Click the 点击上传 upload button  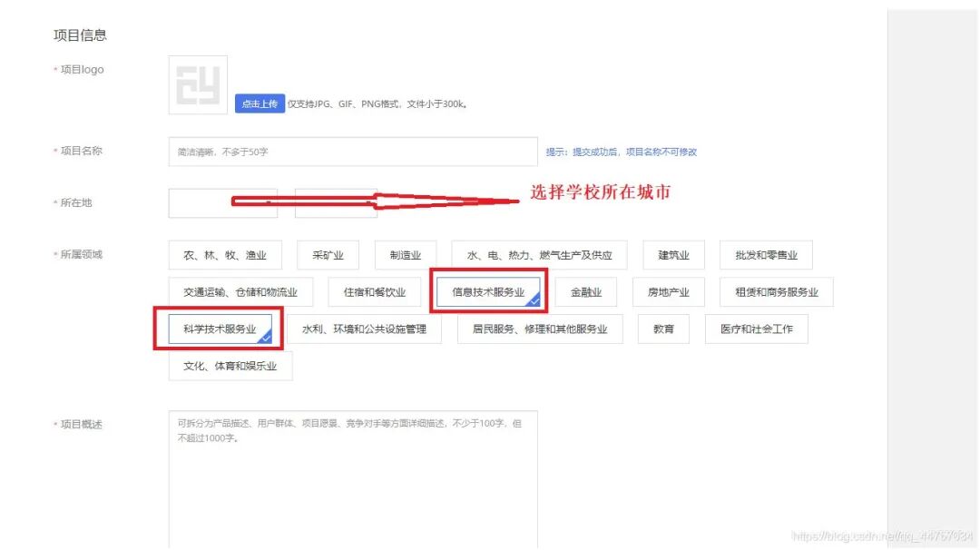259,103
